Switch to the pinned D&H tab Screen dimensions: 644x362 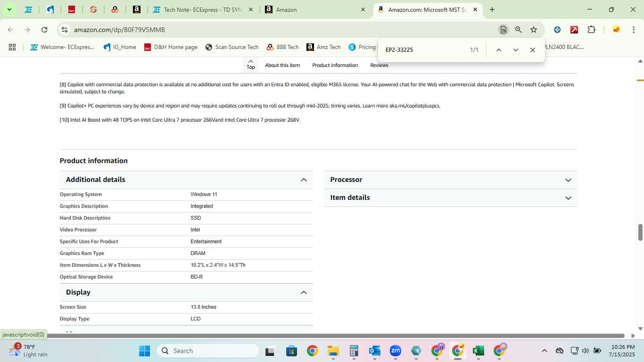72,9
